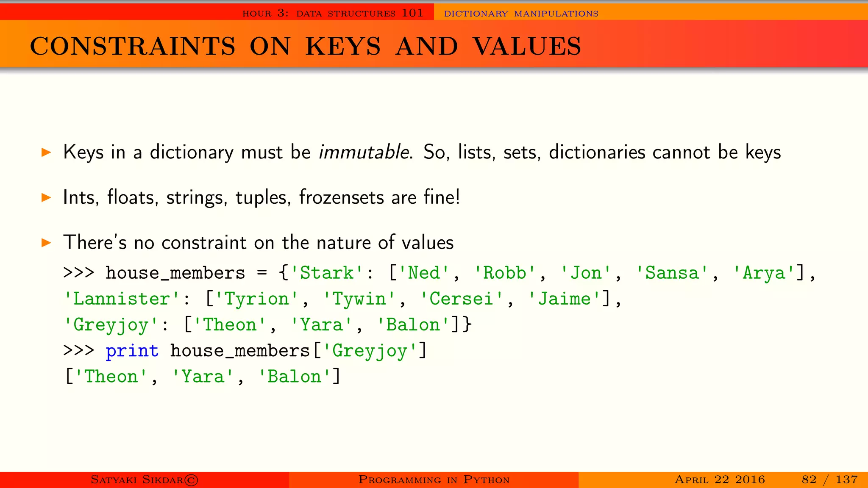868x488 pixels.
Task: Click the 'Cersei' list item
Action: click(462, 299)
